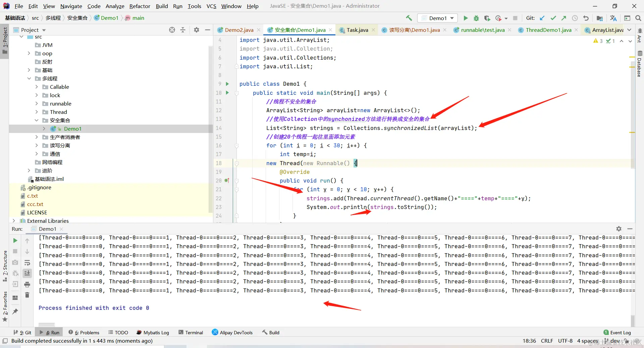Screen dimensions: 644x348
Task: Hide the Project tool window
Action: tap(208, 30)
